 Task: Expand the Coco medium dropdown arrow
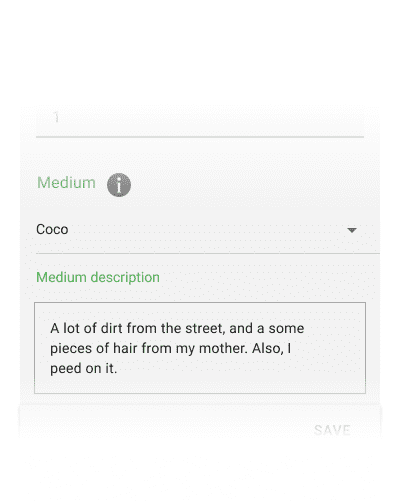(352, 230)
